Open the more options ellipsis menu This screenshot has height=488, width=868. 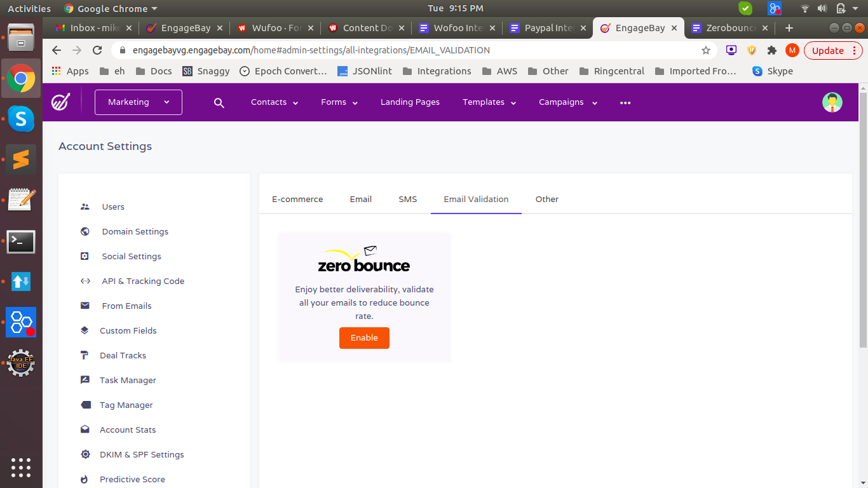(x=625, y=102)
